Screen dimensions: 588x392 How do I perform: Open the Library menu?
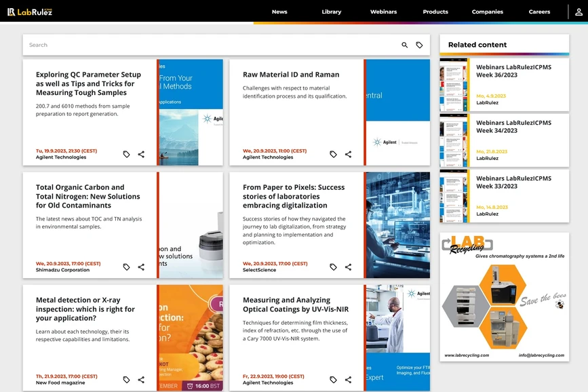(x=332, y=12)
